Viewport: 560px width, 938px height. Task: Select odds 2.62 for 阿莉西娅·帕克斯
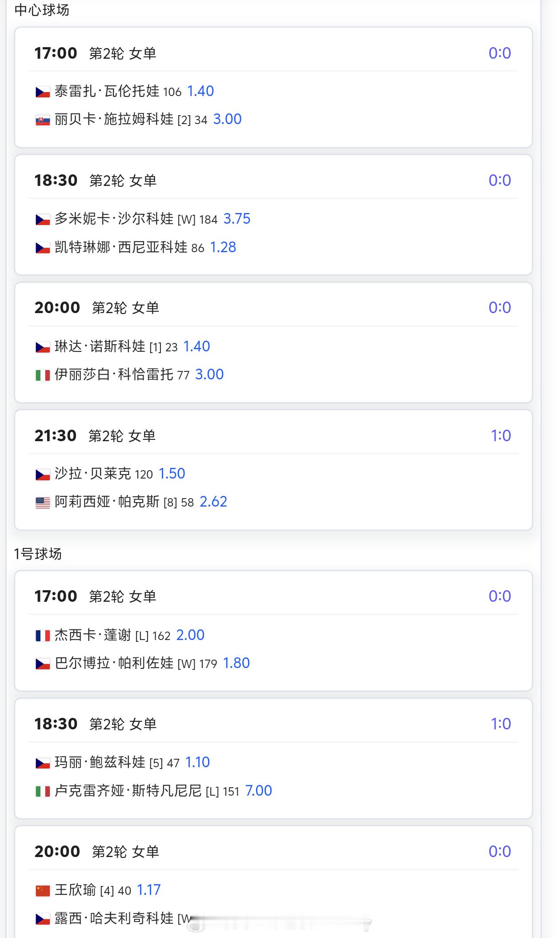[x=213, y=502]
